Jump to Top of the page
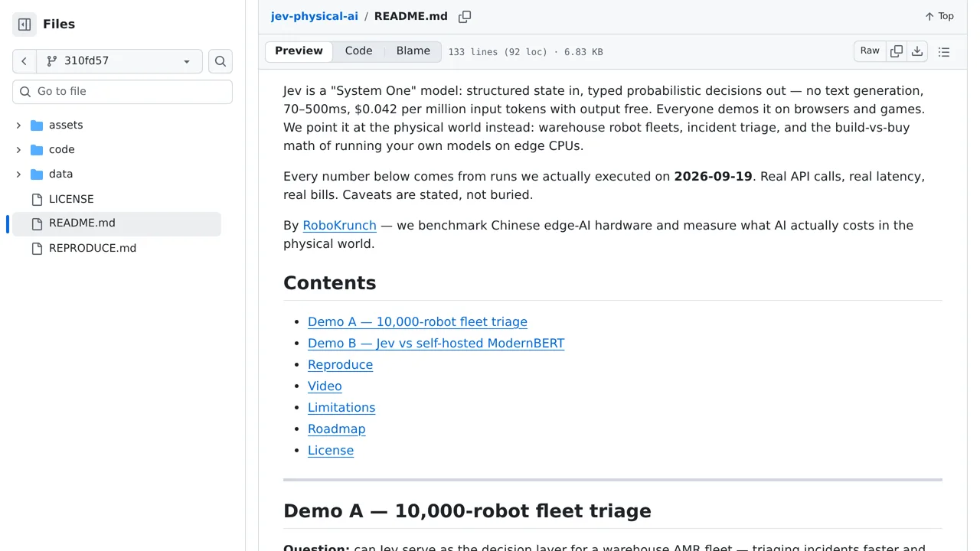The height and width of the screenshot is (551, 980). click(x=939, y=16)
